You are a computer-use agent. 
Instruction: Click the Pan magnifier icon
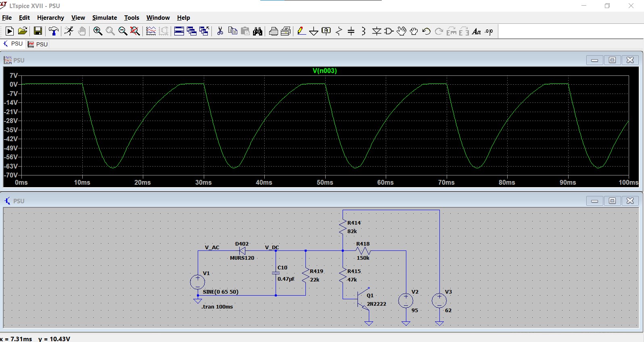pyautogui.click(x=110, y=31)
